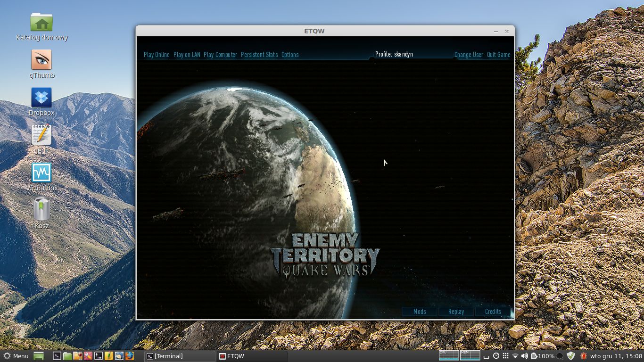The height and width of the screenshot is (362, 644).
Task: Click the MEM monitor graph
Action: (x=470, y=355)
